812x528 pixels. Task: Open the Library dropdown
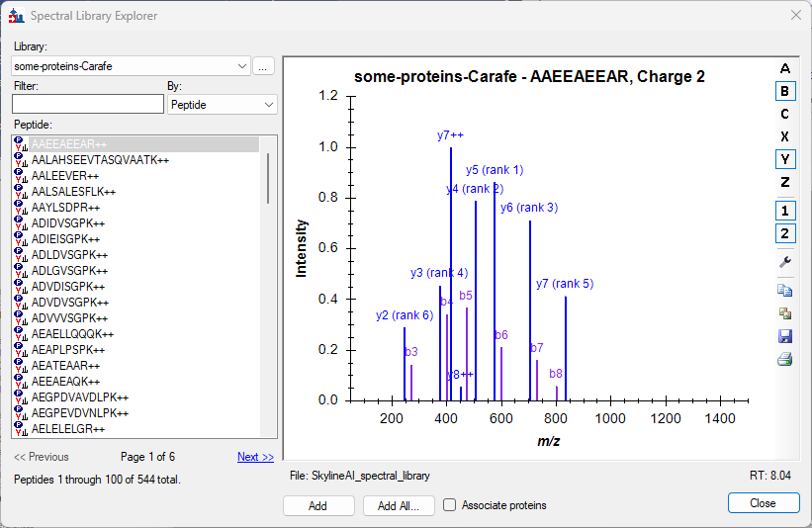coord(243,66)
